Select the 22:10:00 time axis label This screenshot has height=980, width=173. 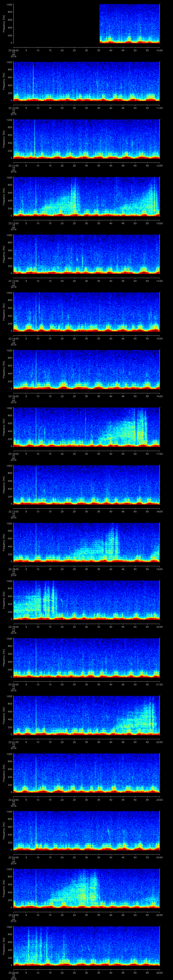(x=14, y=108)
